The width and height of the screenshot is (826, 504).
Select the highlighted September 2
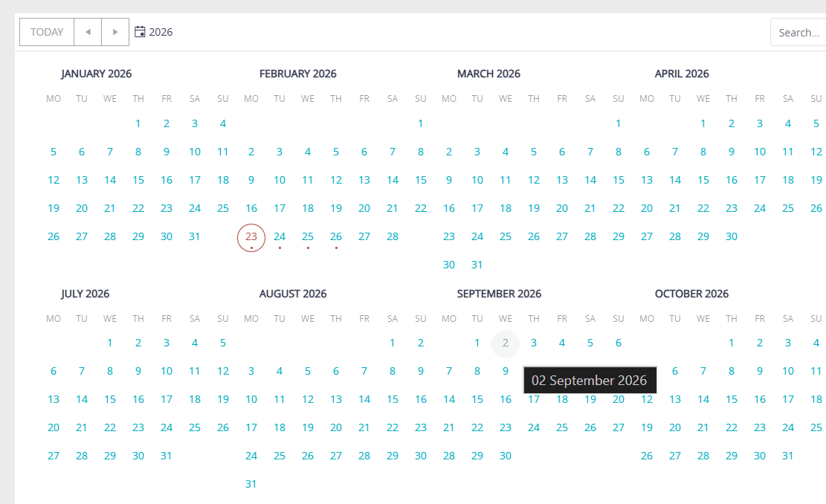pos(505,343)
